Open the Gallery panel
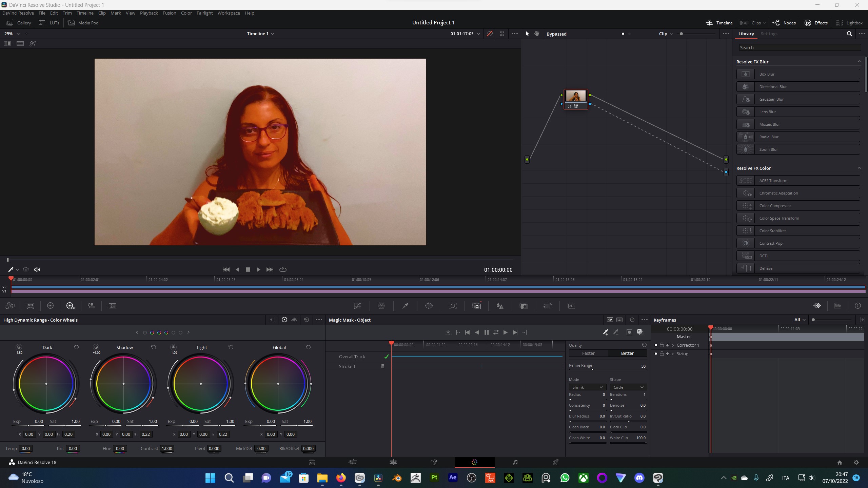The image size is (868, 488). pyautogui.click(x=19, y=23)
